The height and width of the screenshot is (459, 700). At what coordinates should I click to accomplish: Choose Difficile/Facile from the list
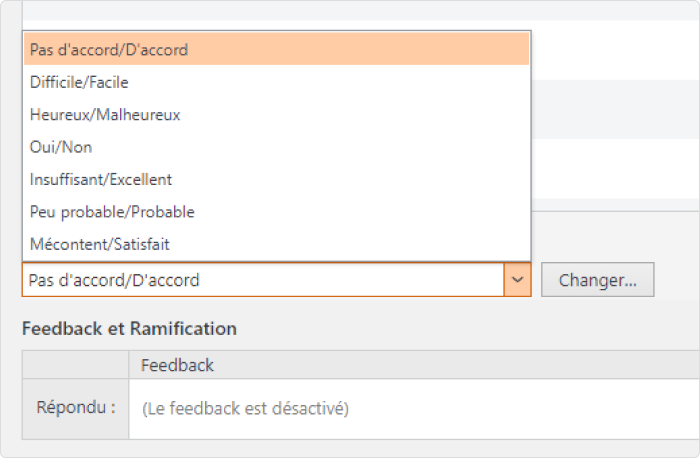pyautogui.click(x=79, y=82)
